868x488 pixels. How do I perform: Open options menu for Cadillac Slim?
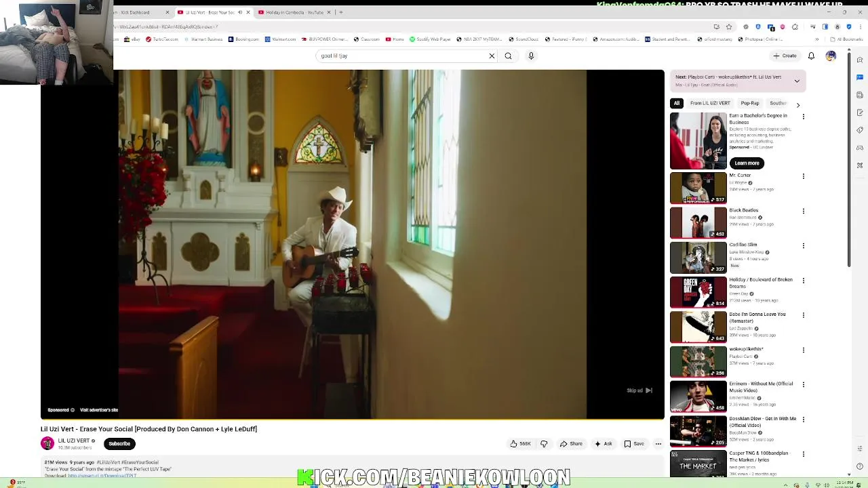pyautogui.click(x=804, y=245)
